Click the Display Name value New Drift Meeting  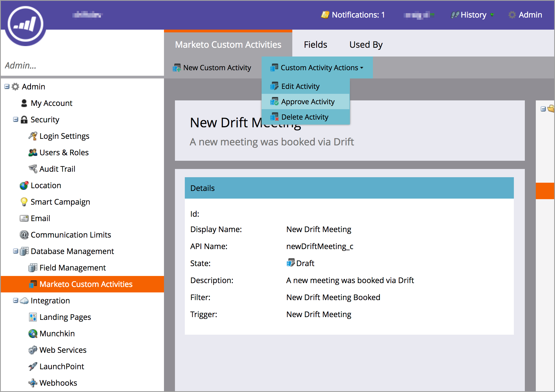point(319,229)
